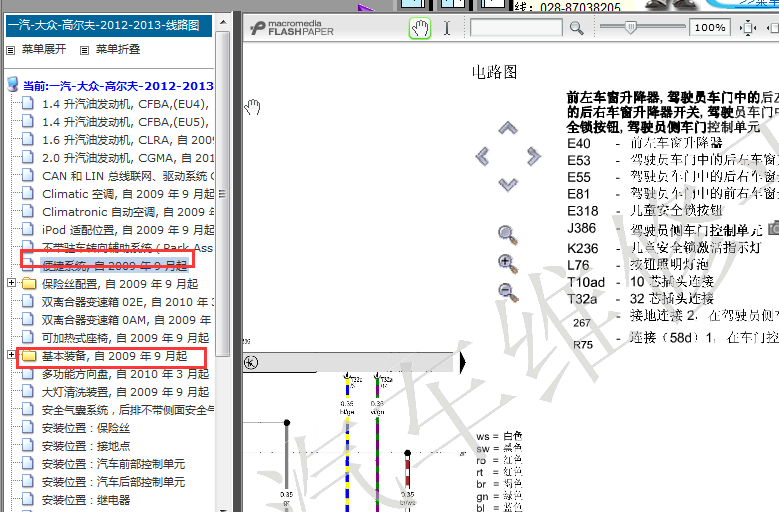Click the fit-width page icon
This screenshot has height=512, width=779.
pos(747,28)
